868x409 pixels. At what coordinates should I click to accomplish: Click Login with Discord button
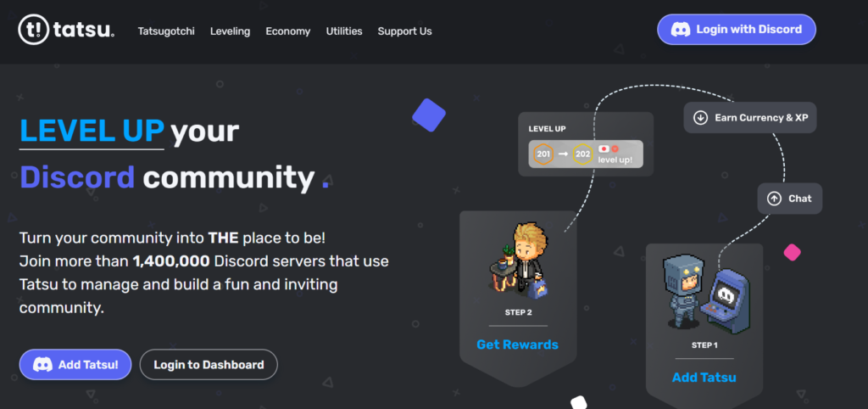737,30
